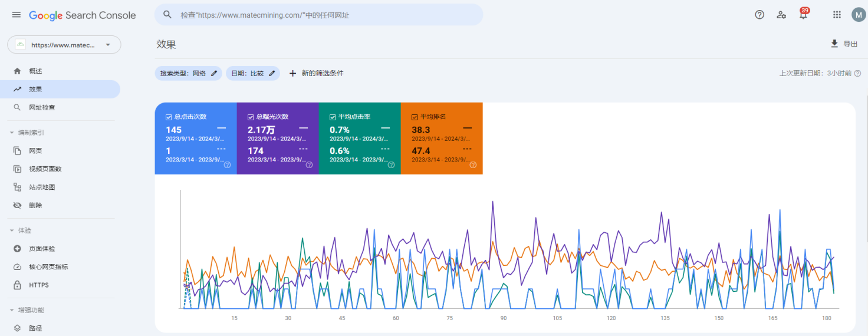Viewport: 868px width, 336px height.
Task: Toggle the 平均点击率 checkbox
Action: pyautogui.click(x=333, y=117)
